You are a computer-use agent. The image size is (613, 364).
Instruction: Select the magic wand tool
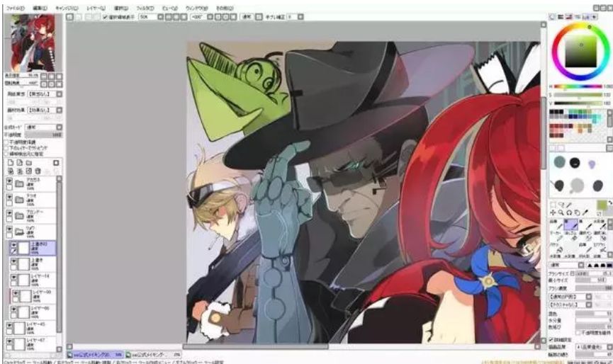click(x=569, y=205)
